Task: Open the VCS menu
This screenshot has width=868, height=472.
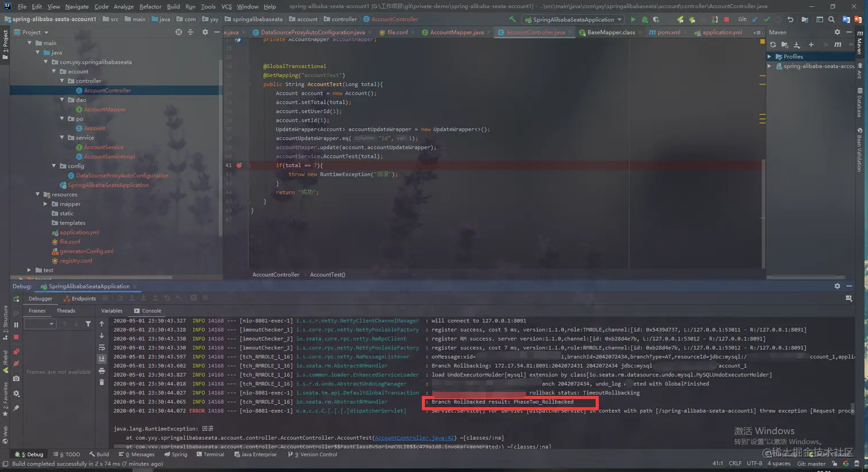Action: tap(227, 6)
